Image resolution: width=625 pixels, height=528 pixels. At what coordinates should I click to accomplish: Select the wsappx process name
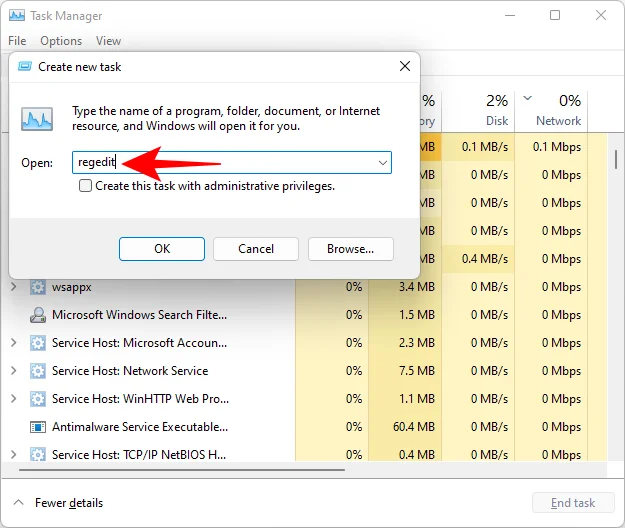tap(72, 287)
